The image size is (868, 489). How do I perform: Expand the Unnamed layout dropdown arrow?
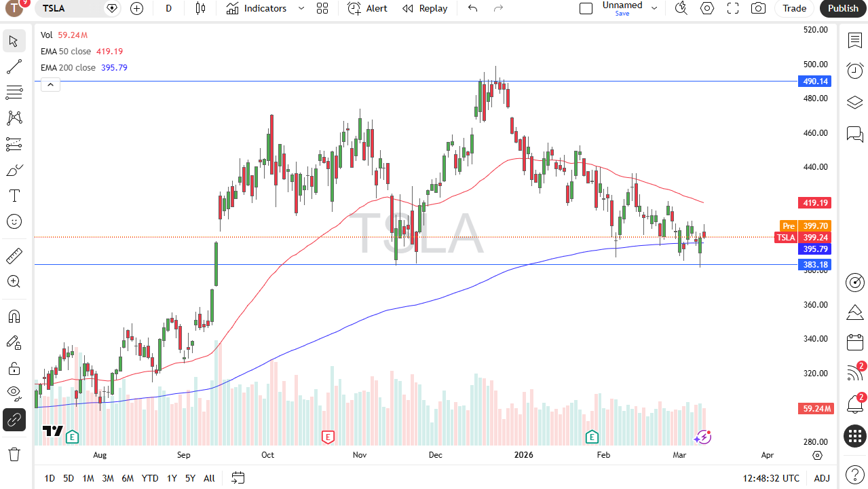coord(654,8)
